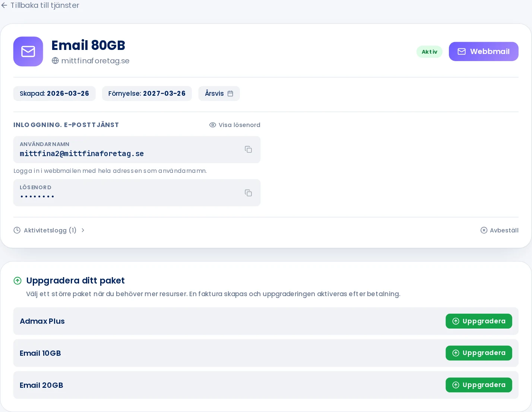This screenshot has height=412, width=532.
Task: Click the circled X icon by Avbeställ
Action: coord(484,230)
